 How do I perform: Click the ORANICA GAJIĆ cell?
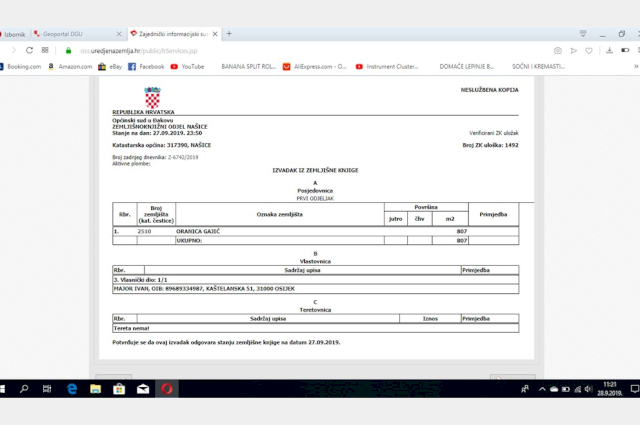(x=198, y=231)
